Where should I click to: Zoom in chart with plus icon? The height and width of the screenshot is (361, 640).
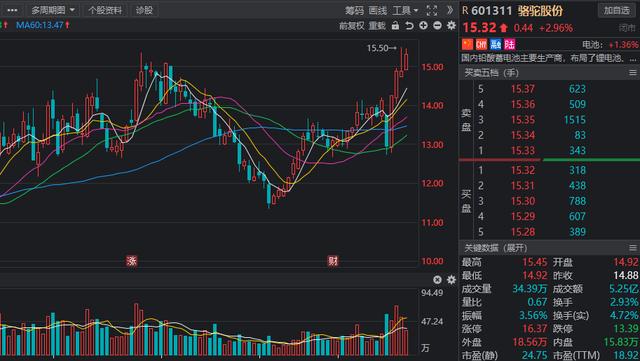423,26
